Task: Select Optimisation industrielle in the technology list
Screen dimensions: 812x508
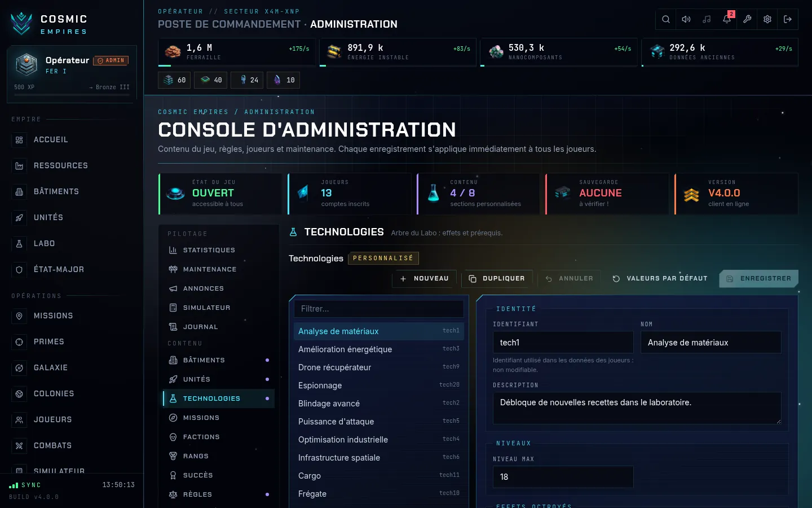Action: pos(379,440)
